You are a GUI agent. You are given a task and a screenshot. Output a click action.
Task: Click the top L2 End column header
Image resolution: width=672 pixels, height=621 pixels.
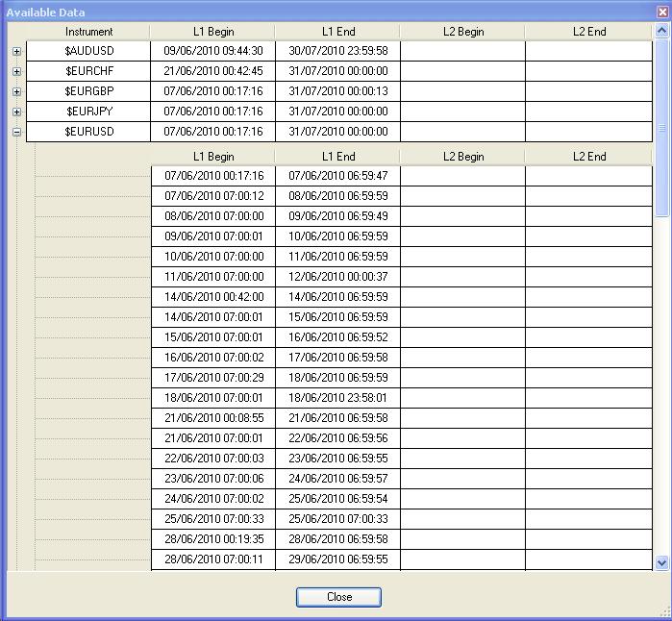coord(589,32)
